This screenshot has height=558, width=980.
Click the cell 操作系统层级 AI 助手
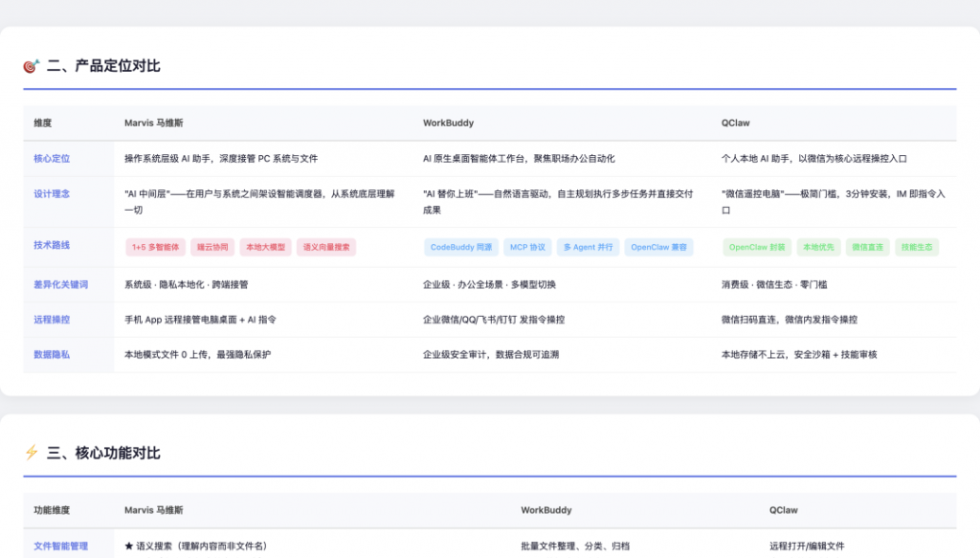221,159
